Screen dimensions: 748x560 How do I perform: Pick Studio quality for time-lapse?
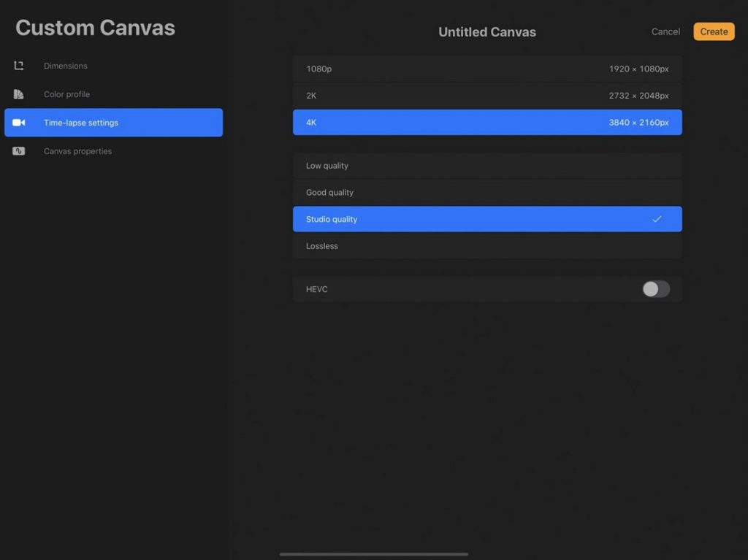coord(487,218)
